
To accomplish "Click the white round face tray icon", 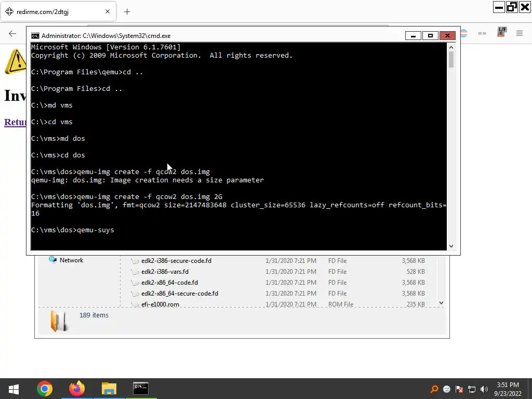I will [447, 389].
